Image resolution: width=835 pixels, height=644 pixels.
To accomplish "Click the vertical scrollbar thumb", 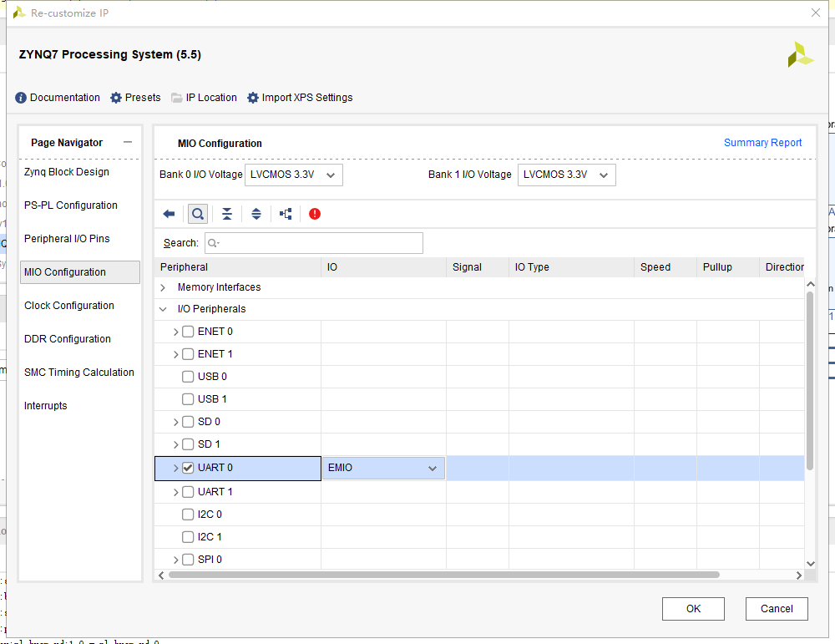I will click(x=811, y=381).
